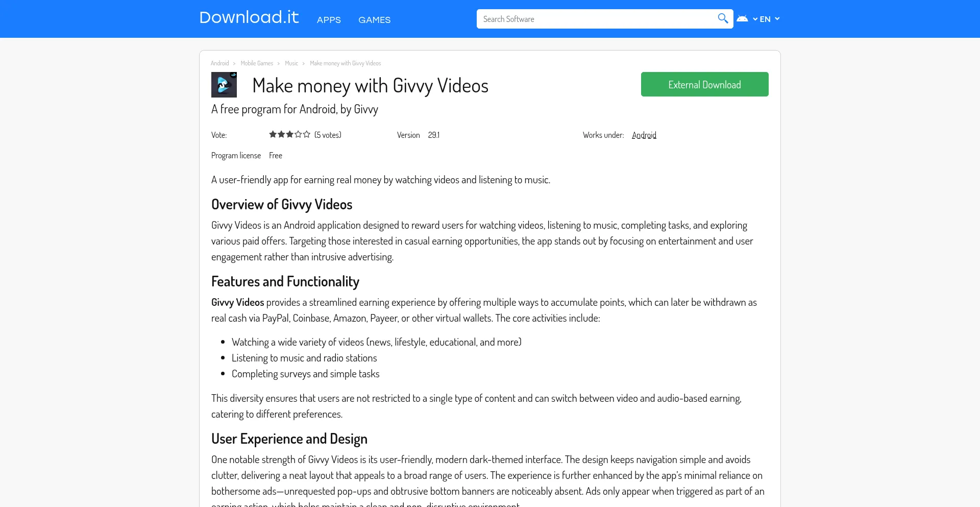Click the Givvy Videos app icon
This screenshot has height=507, width=980.
point(224,85)
